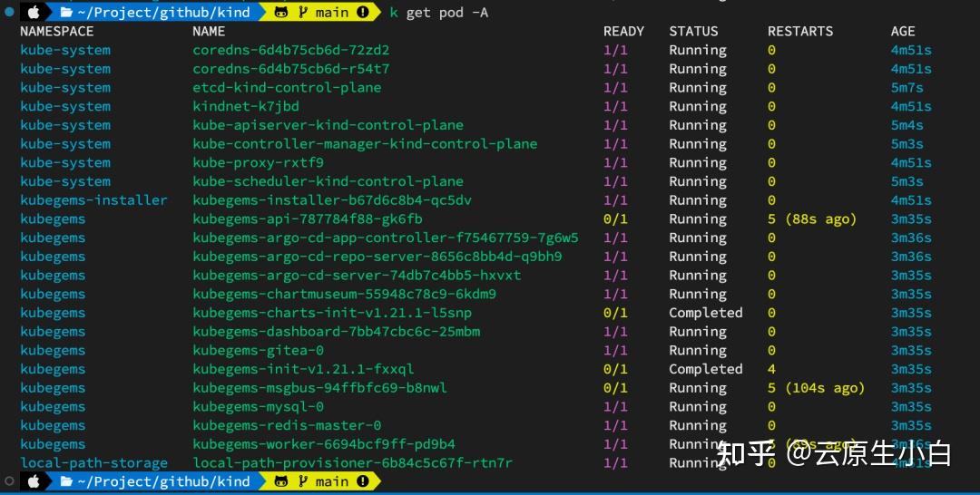Click the exclamation status icon in the executed prompt
This screenshot has width=980, height=495.
point(363,12)
